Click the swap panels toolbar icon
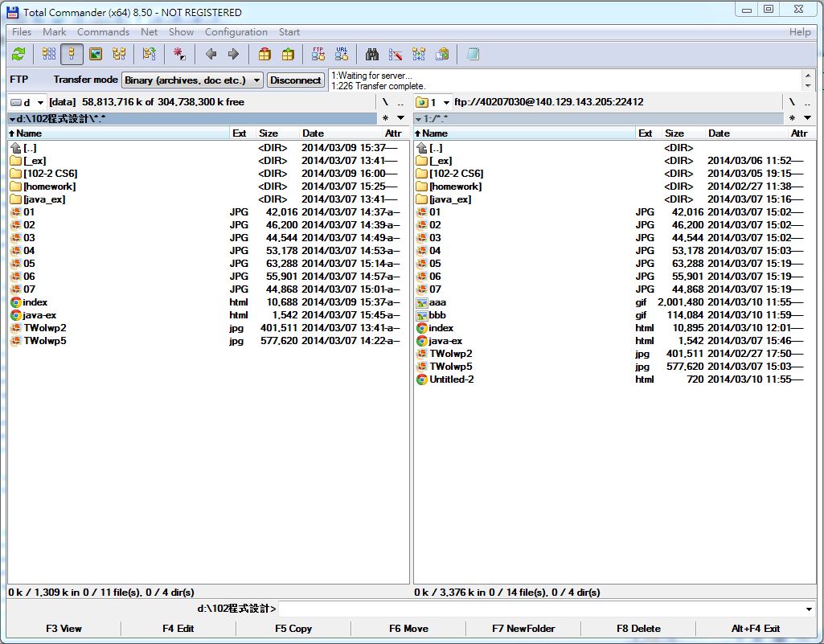Viewport: 824px width, 644px height. pyautogui.click(x=150, y=54)
